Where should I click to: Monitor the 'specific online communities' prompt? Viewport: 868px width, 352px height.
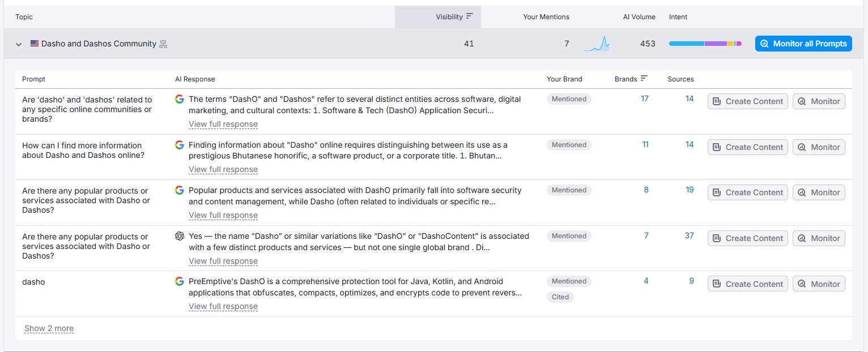(819, 101)
